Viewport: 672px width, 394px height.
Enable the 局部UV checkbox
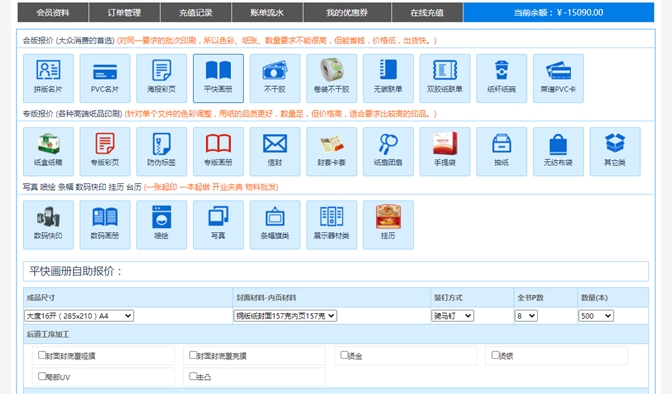click(x=42, y=376)
